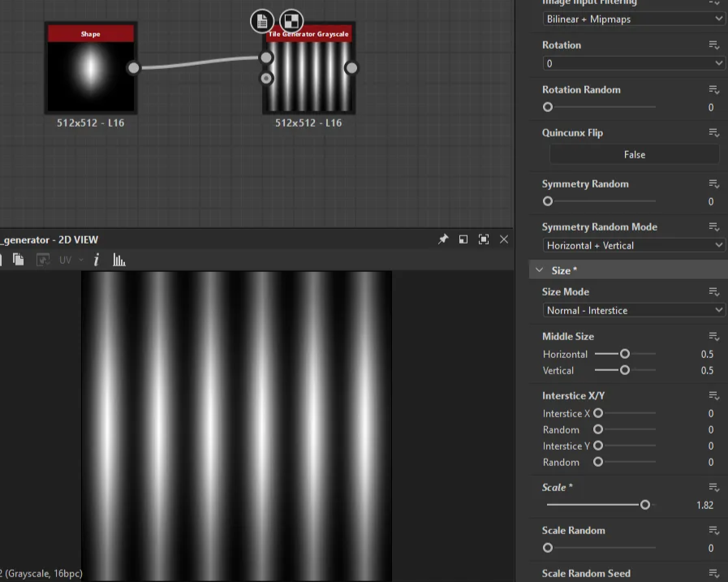Click the copy icon in 2D View toolbar
This screenshot has width=728, height=582.
coord(18,260)
